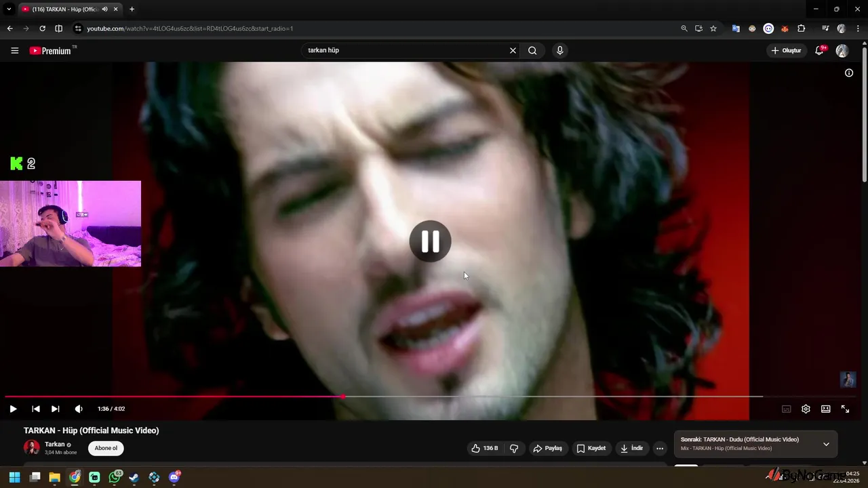This screenshot has width=868, height=488.
Task: Expand the Sonraki mix playlist chevron
Action: (x=826, y=444)
